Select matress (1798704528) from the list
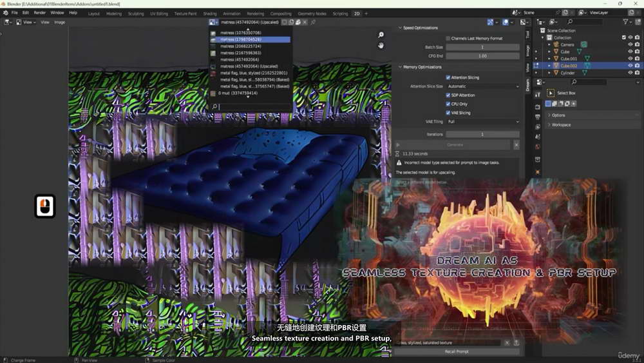This screenshot has width=644, height=363. 251,39
